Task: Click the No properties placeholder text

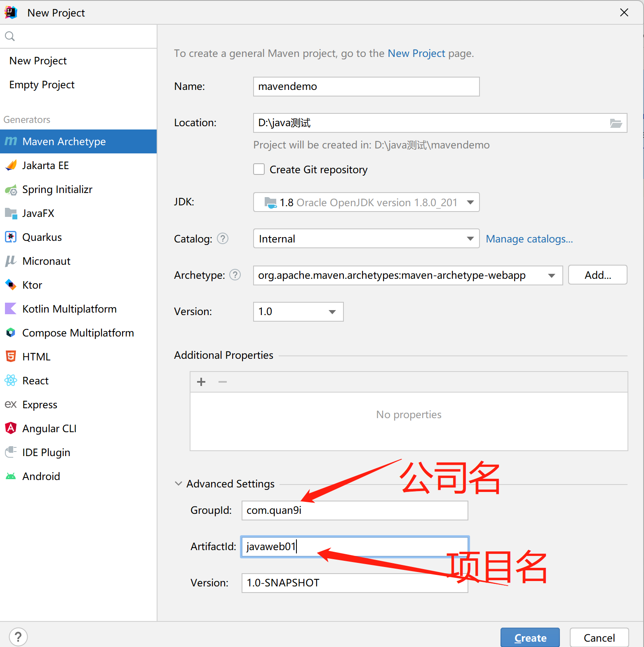Action: [x=409, y=415]
